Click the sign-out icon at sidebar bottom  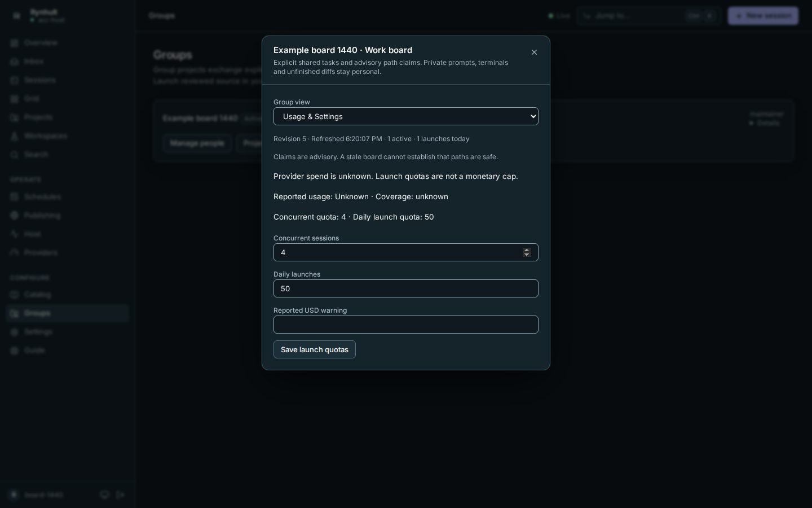click(x=121, y=495)
